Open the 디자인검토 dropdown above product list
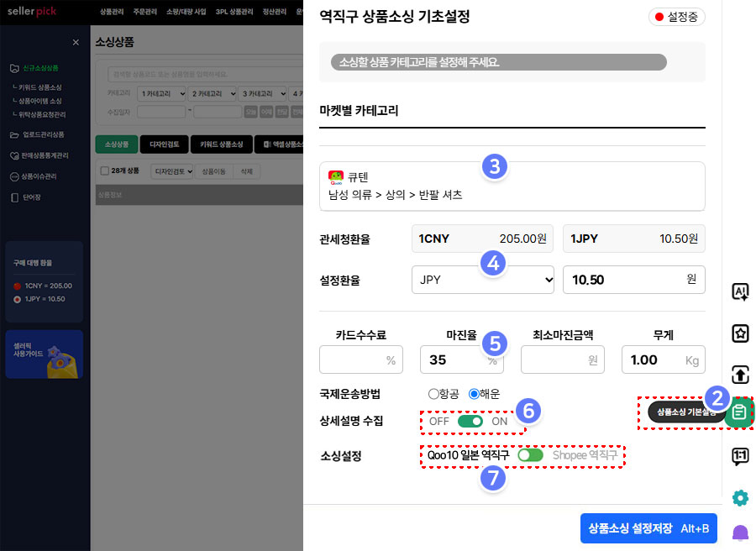This screenshot has width=756, height=551. 171,171
